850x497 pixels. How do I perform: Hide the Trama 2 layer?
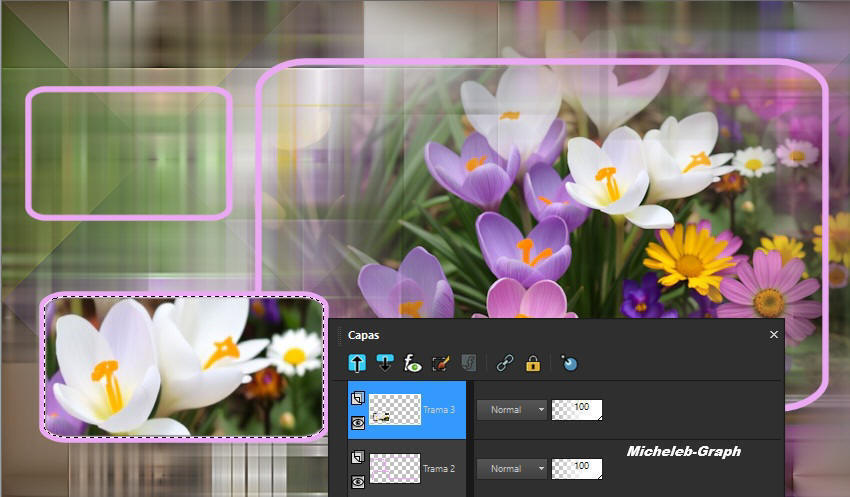357,482
